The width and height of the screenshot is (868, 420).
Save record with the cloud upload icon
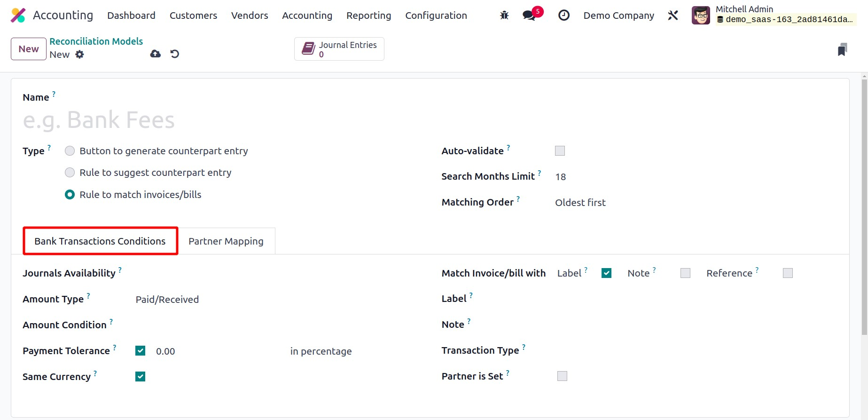tap(155, 54)
